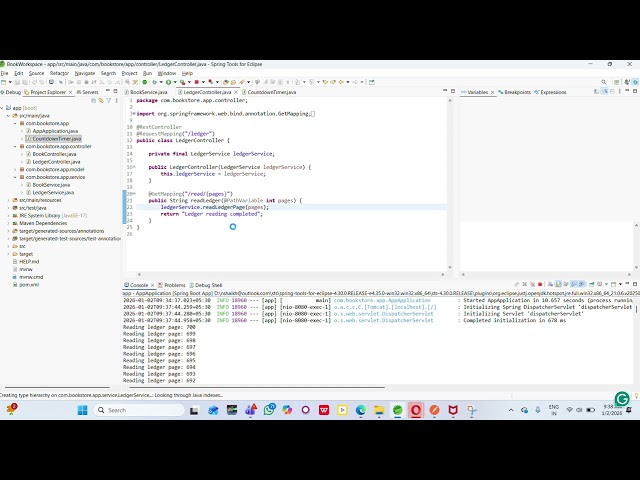Open the Window menu
Viewport: 640px width, 480px height.
pyautogui.click(x=167, y=73)
